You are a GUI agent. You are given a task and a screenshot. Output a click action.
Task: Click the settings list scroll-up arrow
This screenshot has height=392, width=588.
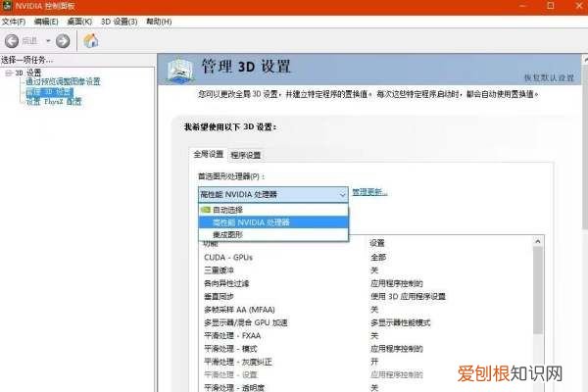pyautogui.click(x=538, y=242)
